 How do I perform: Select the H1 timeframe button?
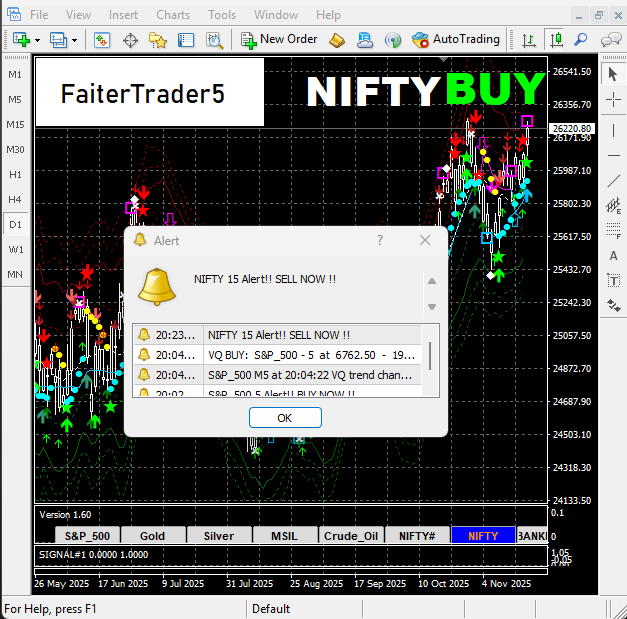[15, 175]
